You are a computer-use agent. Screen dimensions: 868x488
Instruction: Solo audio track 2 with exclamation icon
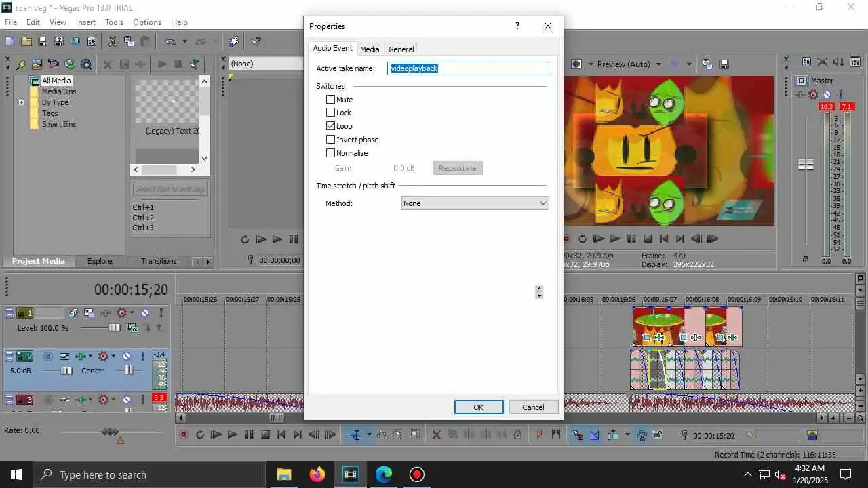pyautogui.click(x=142, y=356)
